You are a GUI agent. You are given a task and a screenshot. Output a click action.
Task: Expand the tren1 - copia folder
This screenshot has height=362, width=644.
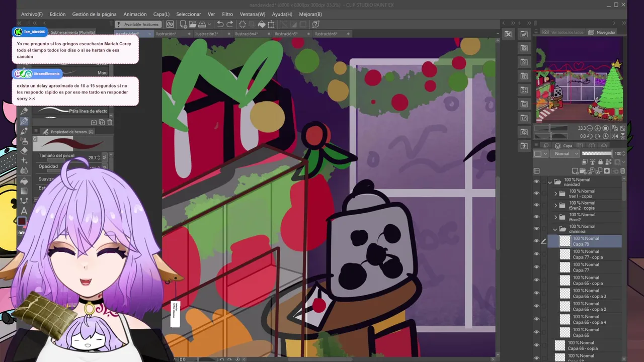555,194
